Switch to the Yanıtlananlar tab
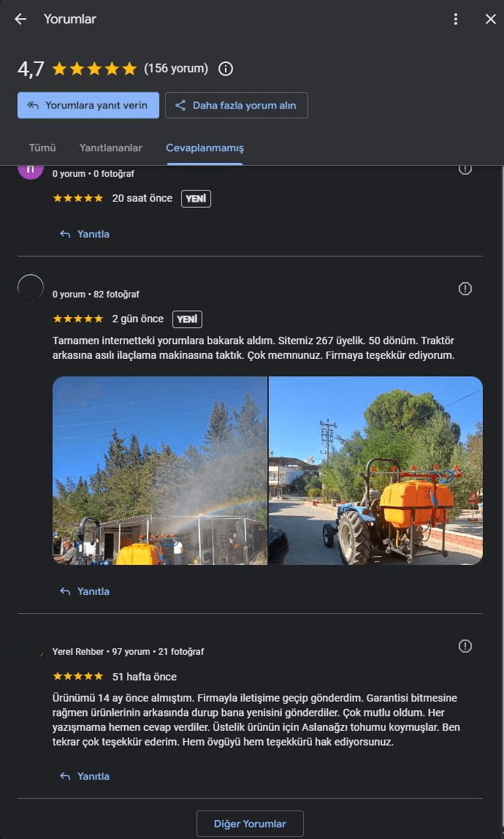This screenshot has height=839, width=504. (x=111, y=148)
